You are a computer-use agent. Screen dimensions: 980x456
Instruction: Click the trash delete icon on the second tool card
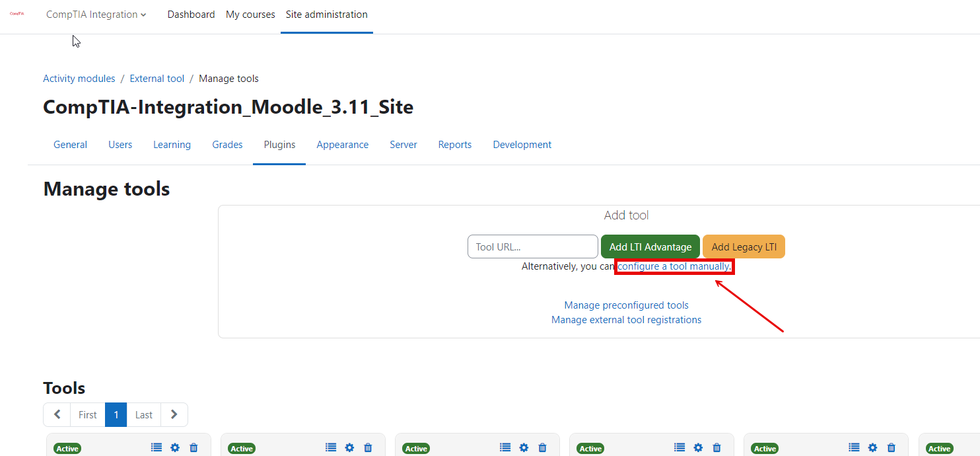pos(368,447)
